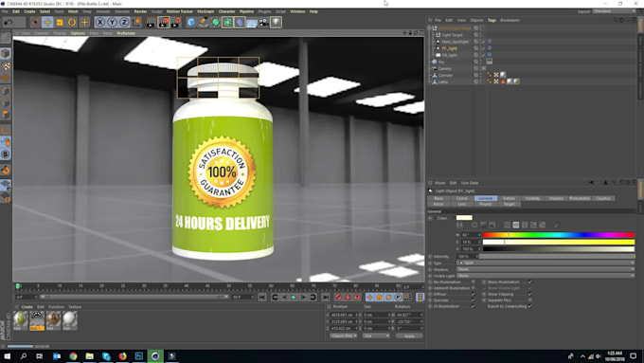Click the deformer object icon
The image size is (644, 363).
pos(240,22)
